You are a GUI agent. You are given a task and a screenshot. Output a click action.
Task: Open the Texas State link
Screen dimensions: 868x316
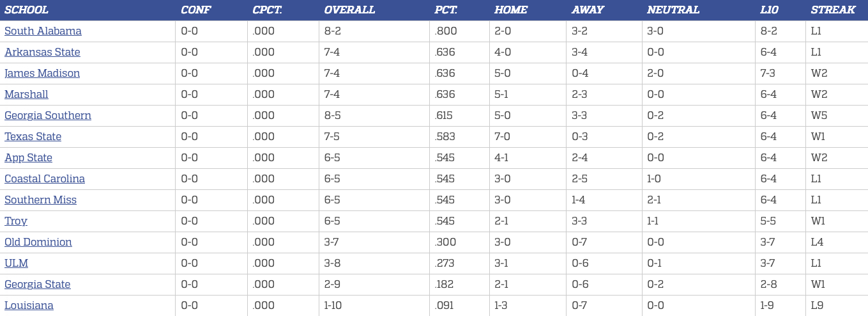33,137
